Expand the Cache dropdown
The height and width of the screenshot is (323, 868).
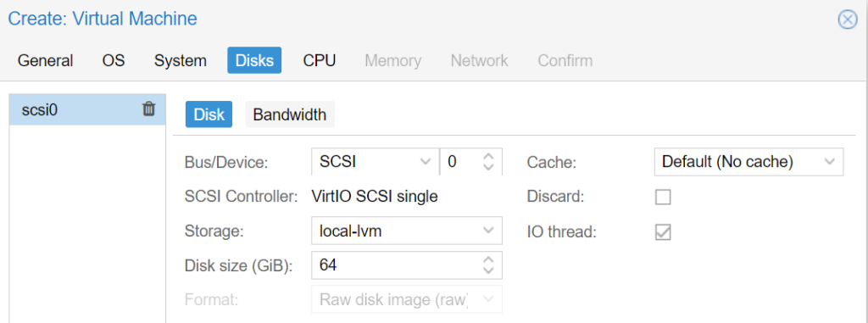pos(748,162)
